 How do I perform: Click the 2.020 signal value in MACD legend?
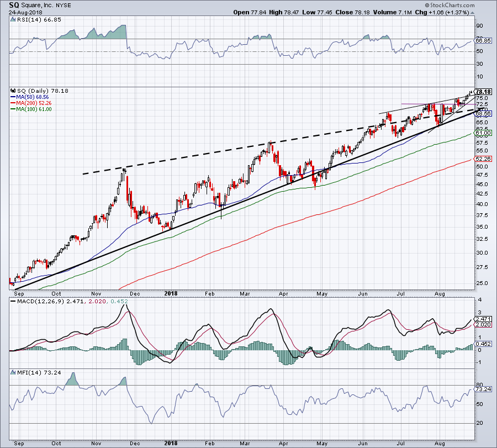[x=97, y=301]
